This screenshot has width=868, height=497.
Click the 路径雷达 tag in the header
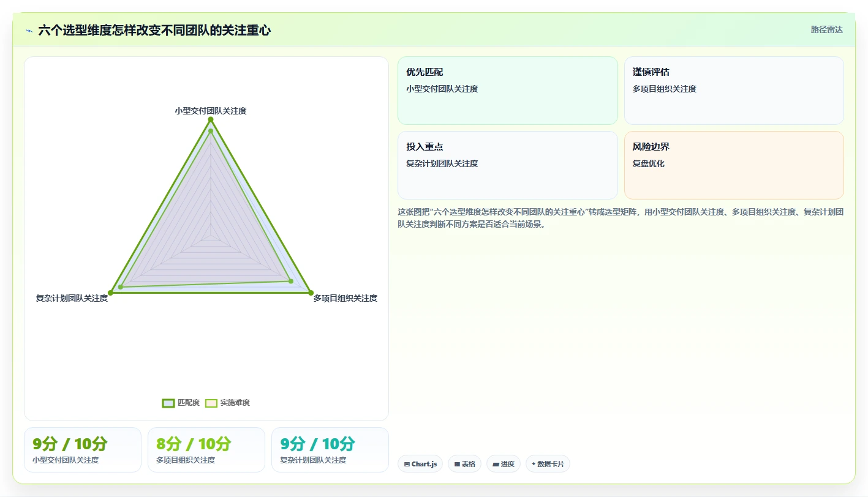click(x=826, y=29)
